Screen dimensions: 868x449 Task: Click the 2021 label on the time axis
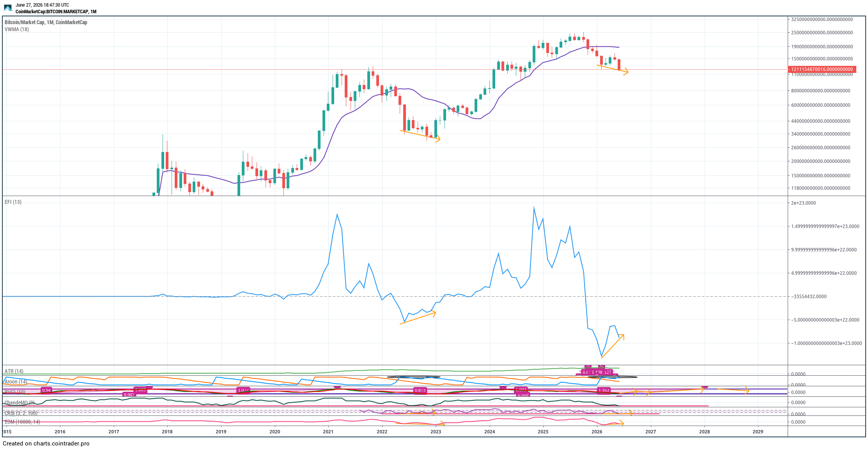(x=328, y=431)
